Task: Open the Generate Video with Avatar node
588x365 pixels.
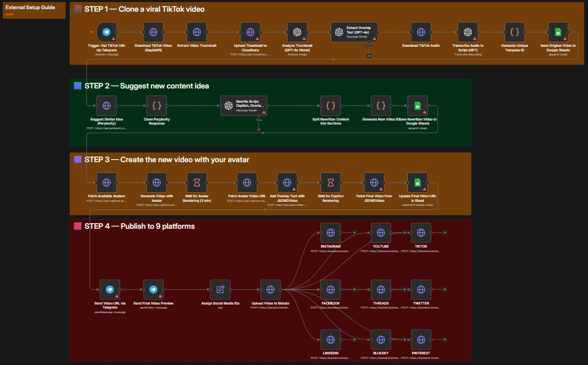Action: click(x=157, y=182)
